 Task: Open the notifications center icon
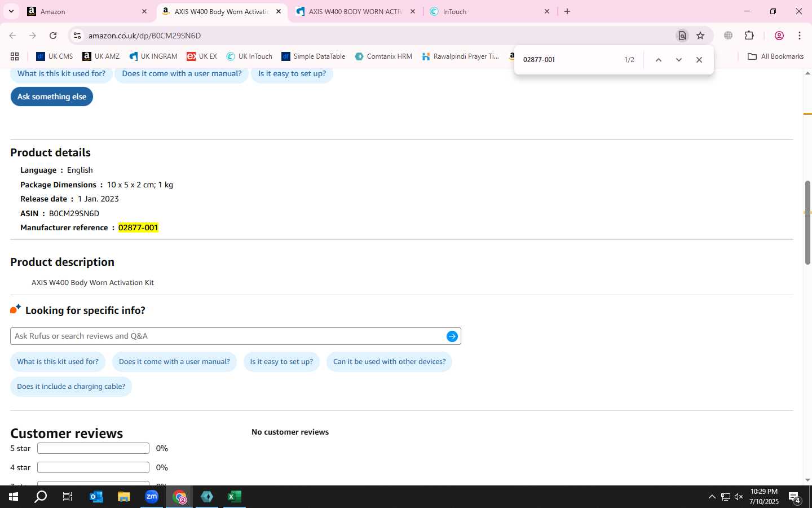tap(795, 497)
